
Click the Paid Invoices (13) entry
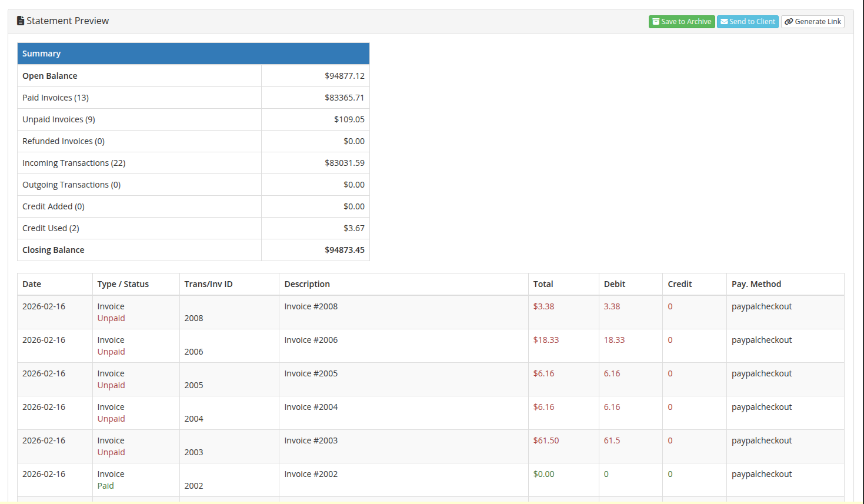(x=55, y=97)
